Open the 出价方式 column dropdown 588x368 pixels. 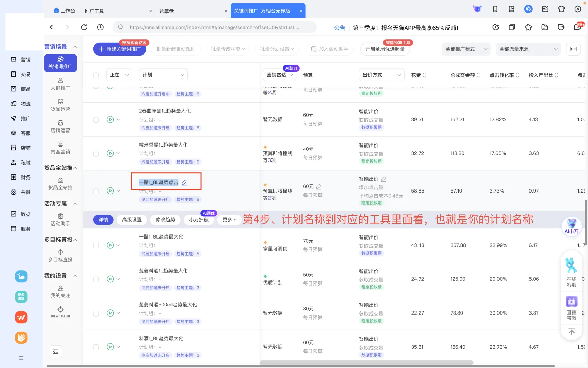tap(381, 75)
